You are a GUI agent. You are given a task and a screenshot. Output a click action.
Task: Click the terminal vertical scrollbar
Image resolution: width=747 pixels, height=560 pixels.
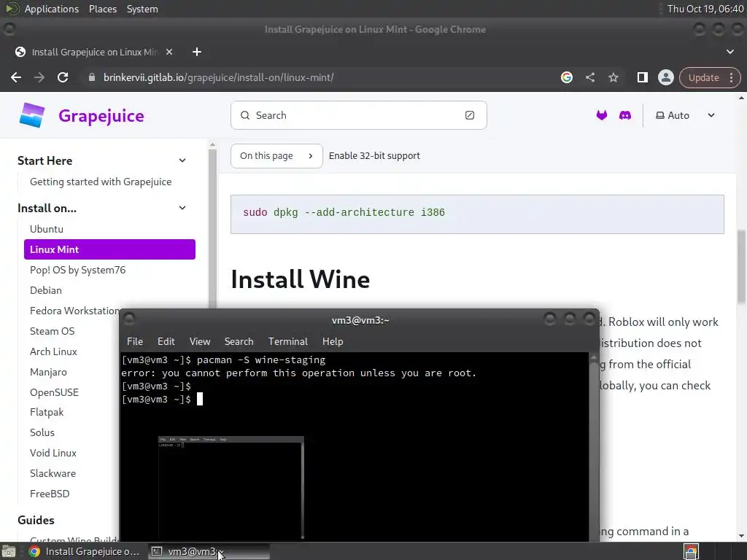click(594, 448)
